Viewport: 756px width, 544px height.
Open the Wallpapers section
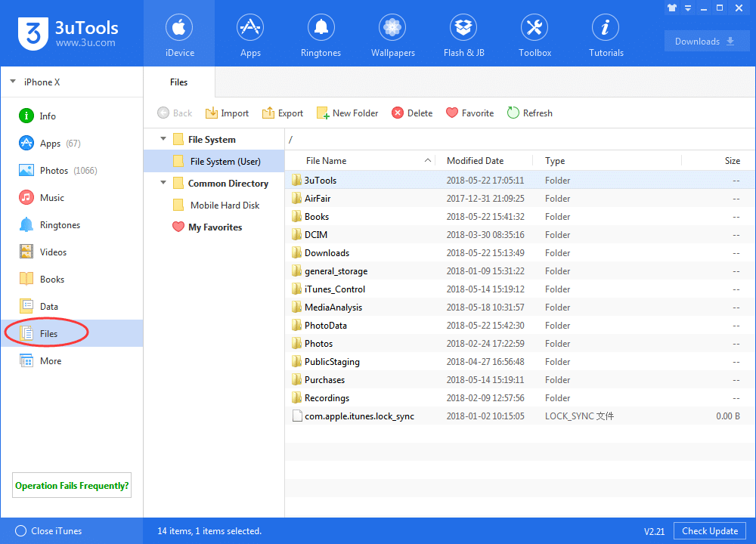[x=392, y=34]
